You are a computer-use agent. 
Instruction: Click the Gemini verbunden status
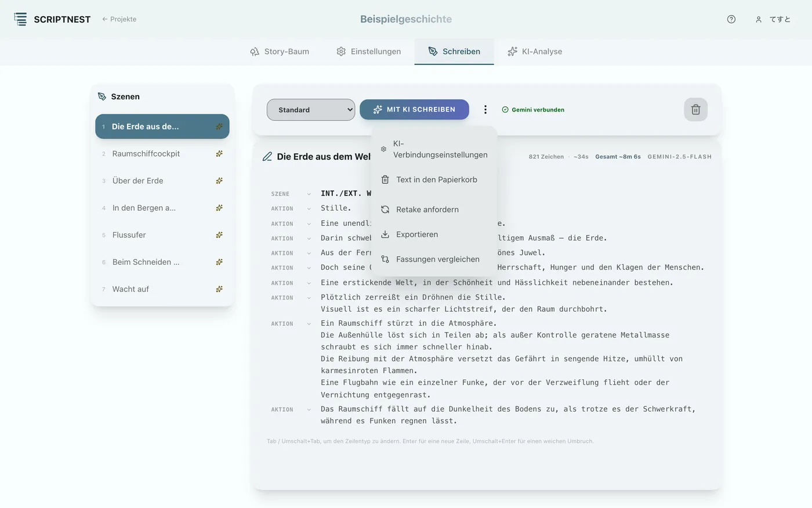pyautogui.click(x=533, y=110)
